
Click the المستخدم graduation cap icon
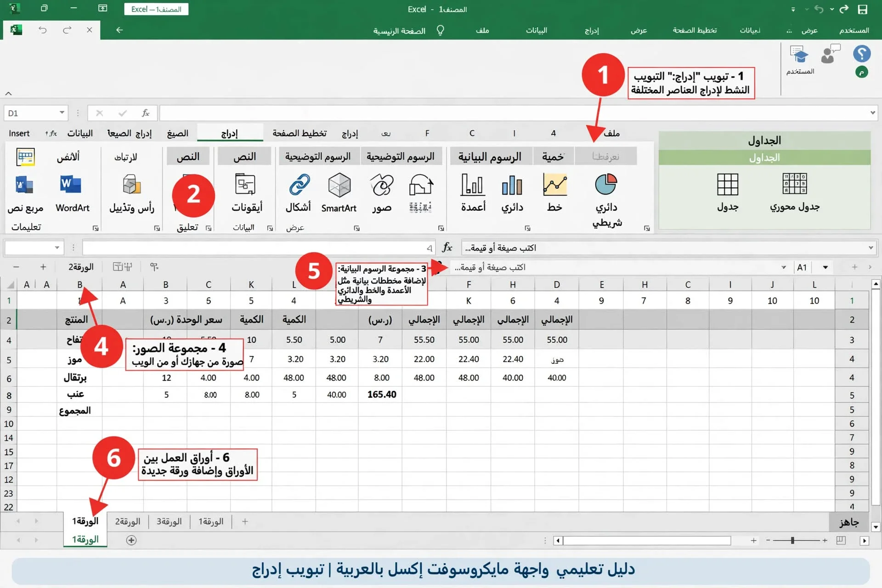click(x=799, y=55)
